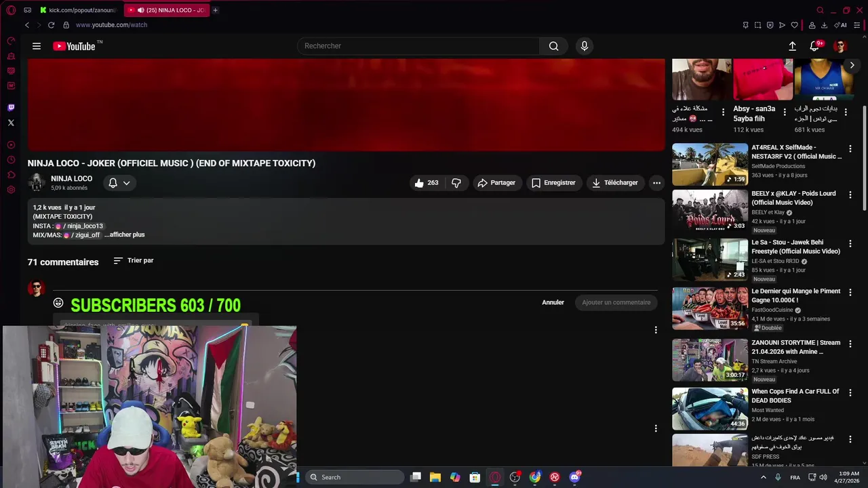Reload the page with refresh icon
This screenshot has height=488, width=868.
click(51, 25)
